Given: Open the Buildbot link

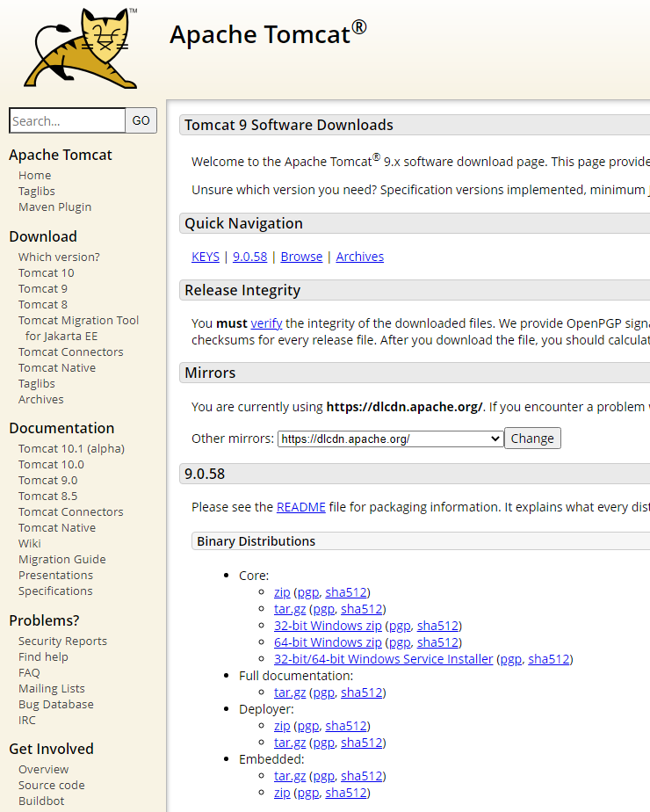Looking at the screenshot, I should [x=41, y=801].
